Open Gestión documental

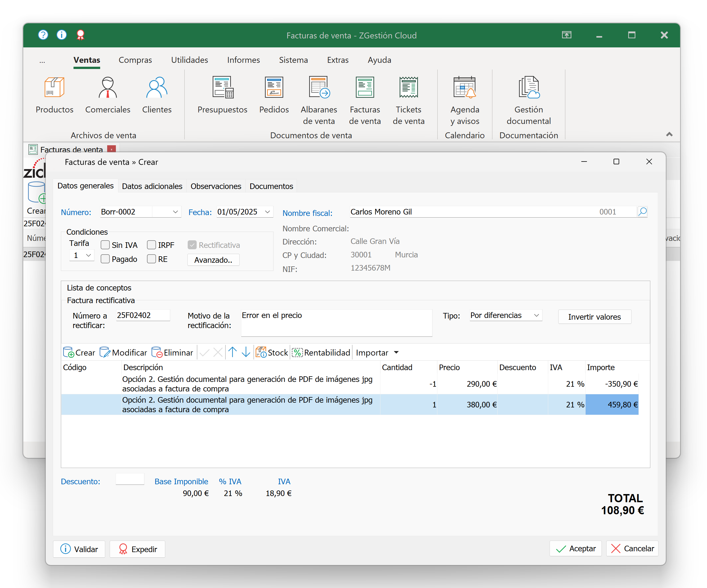coord(529,101)
